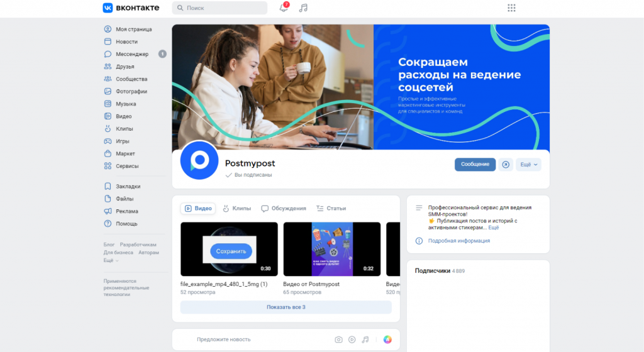This screenshot has width=644, height=352.
Task: Click the Сервисы icon in sidebar
Action: [x=108, y=166]
